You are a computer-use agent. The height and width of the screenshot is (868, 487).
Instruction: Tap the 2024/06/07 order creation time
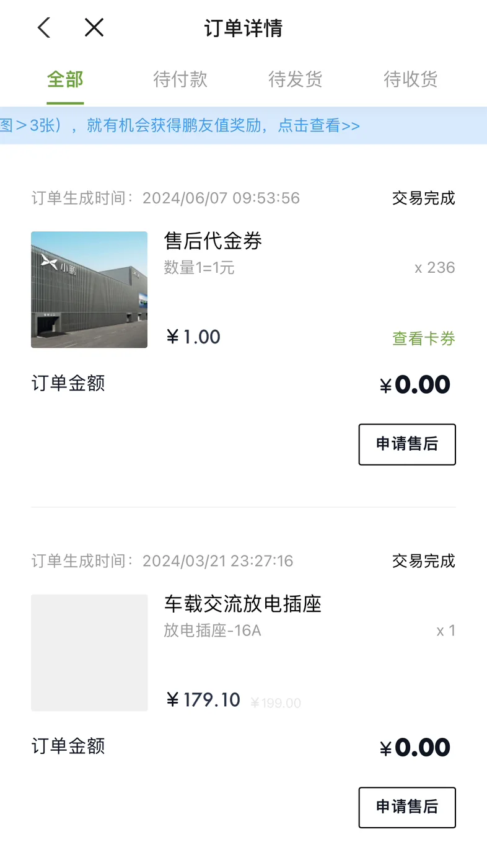[165, 198]
